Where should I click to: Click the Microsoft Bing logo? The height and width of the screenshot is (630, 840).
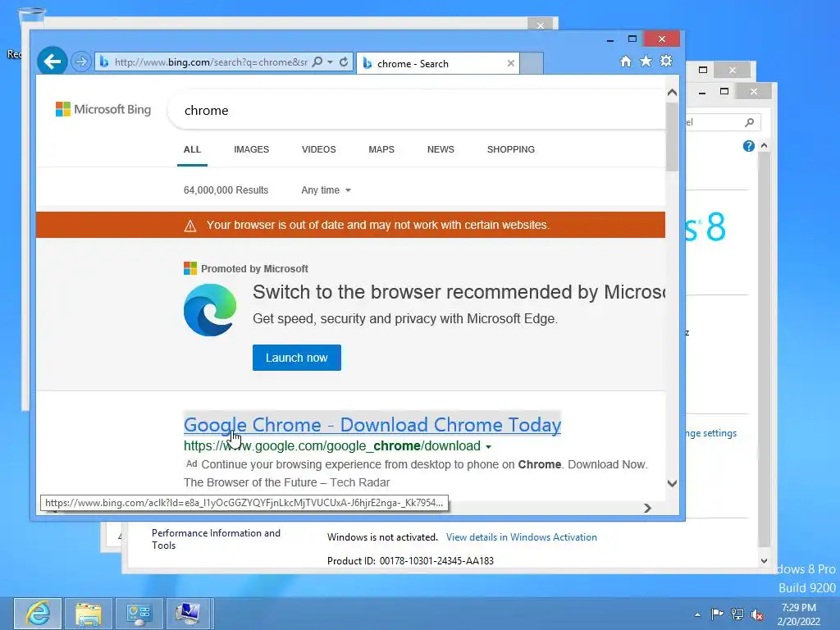[103, 109]
